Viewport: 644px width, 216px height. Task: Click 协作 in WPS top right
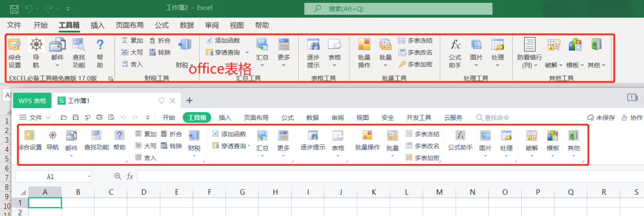pos(633,118)
